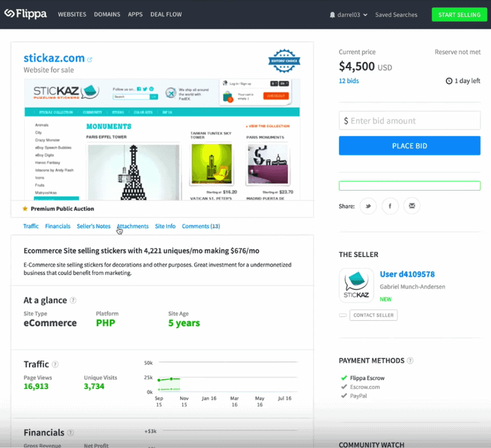Go to Saved Searches

(396, 14)
